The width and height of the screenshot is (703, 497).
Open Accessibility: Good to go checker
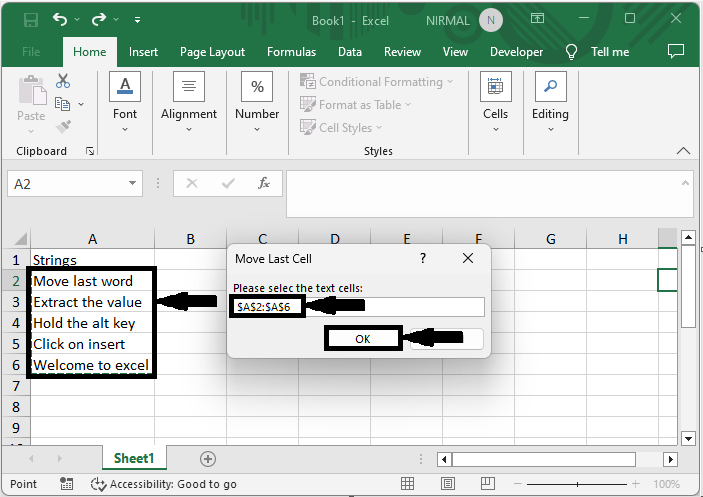[x=164, y=484]
